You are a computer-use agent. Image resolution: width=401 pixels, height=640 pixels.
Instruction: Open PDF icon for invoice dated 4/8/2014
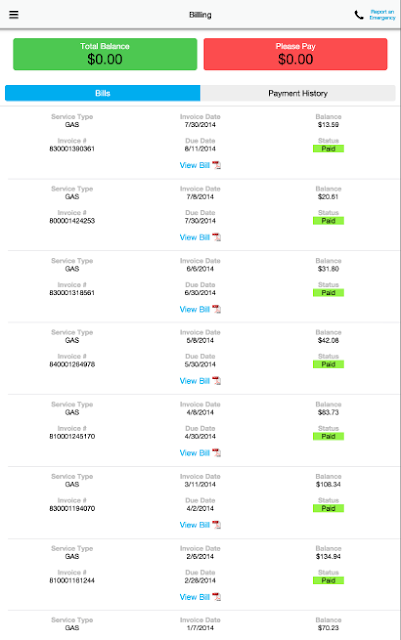[x=216, y=453]
